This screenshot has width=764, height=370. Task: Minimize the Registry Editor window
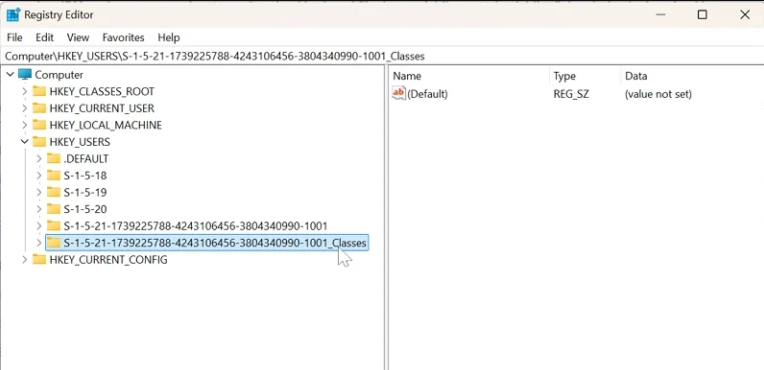661,15
